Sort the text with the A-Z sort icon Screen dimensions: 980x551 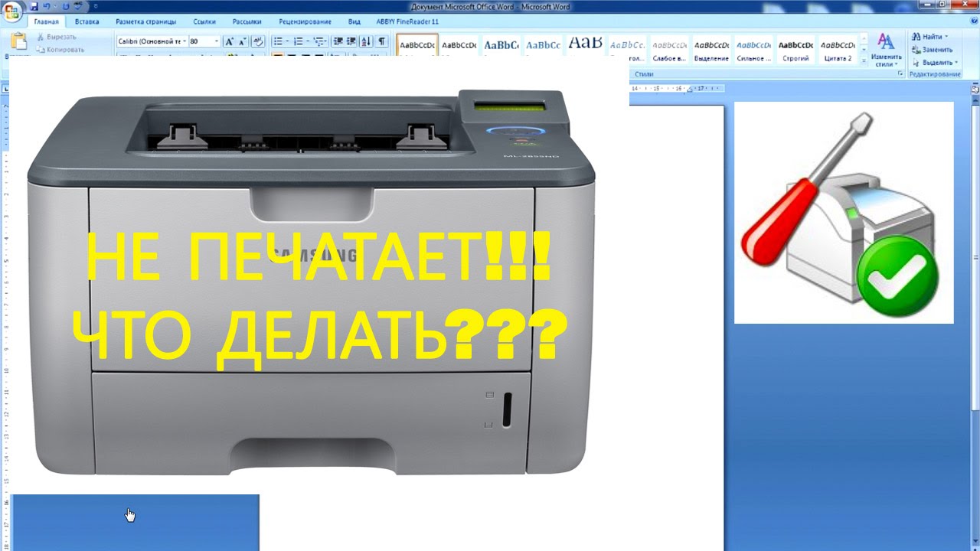[366, 41]
